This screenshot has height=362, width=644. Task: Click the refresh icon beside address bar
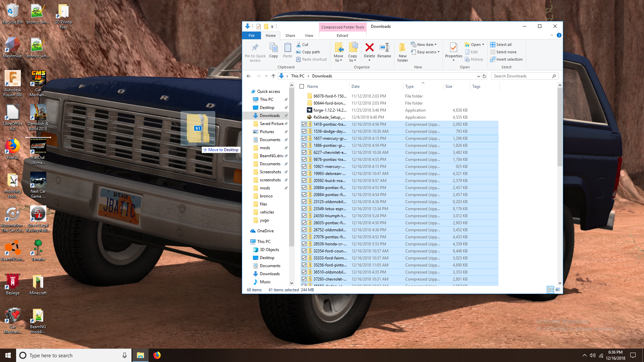(x=484, y=76)
